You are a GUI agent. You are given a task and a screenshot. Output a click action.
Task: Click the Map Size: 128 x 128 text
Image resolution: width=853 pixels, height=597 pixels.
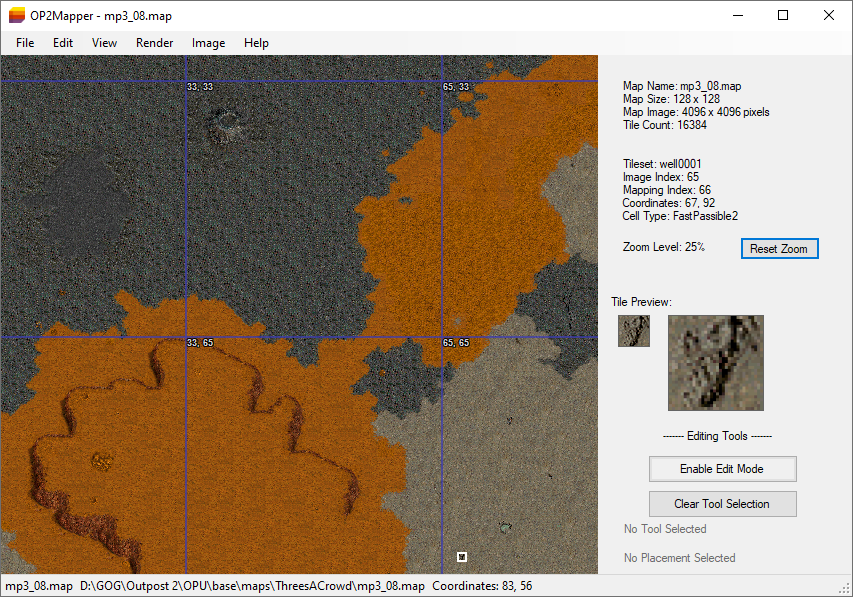pyautogui.click(x=671, y=99)
